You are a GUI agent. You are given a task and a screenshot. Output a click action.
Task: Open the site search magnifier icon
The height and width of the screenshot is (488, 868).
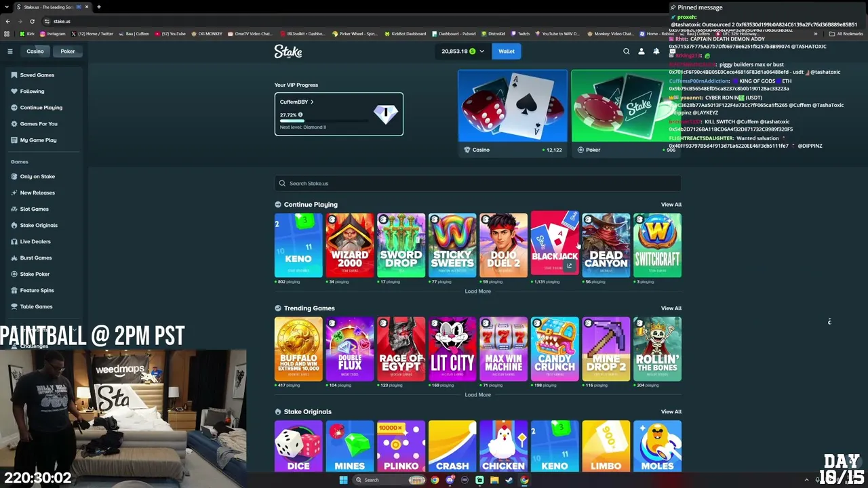coord(627,52)
